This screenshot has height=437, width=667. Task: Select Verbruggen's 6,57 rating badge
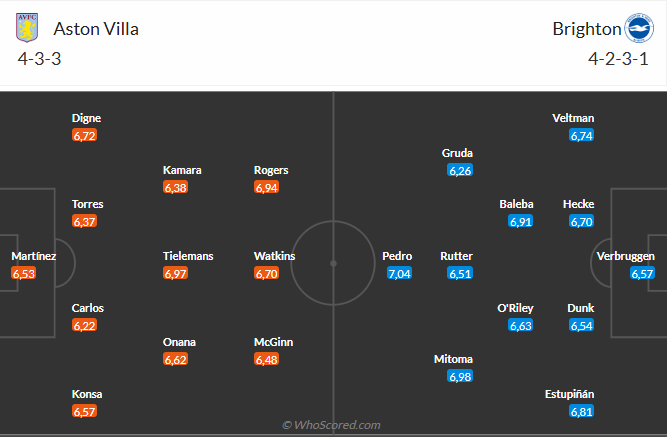(x=642, y=273)
